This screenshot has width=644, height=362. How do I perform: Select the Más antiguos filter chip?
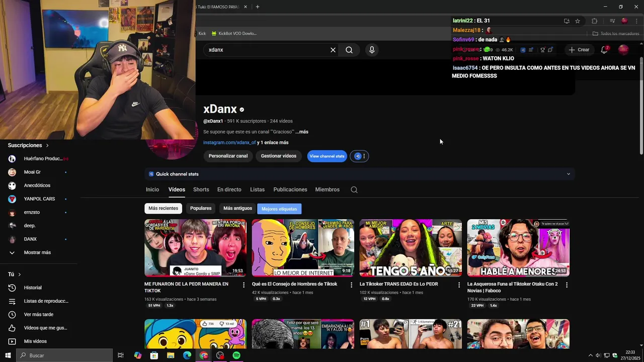(x=237, y=208)
